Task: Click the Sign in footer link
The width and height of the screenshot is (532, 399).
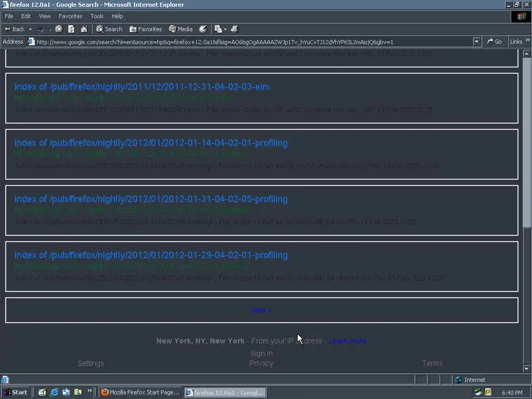Action: pyautogui.click(x=261, y=353)
